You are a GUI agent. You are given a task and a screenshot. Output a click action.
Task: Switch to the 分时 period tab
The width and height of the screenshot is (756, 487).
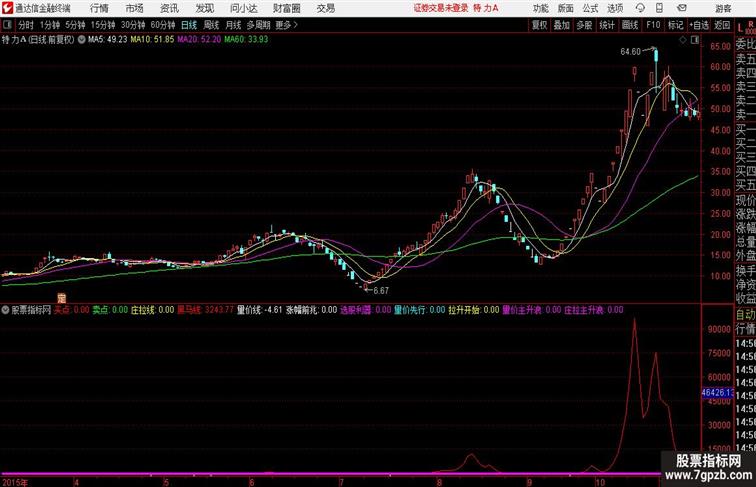pyautogui.click(x=26, y=25)
